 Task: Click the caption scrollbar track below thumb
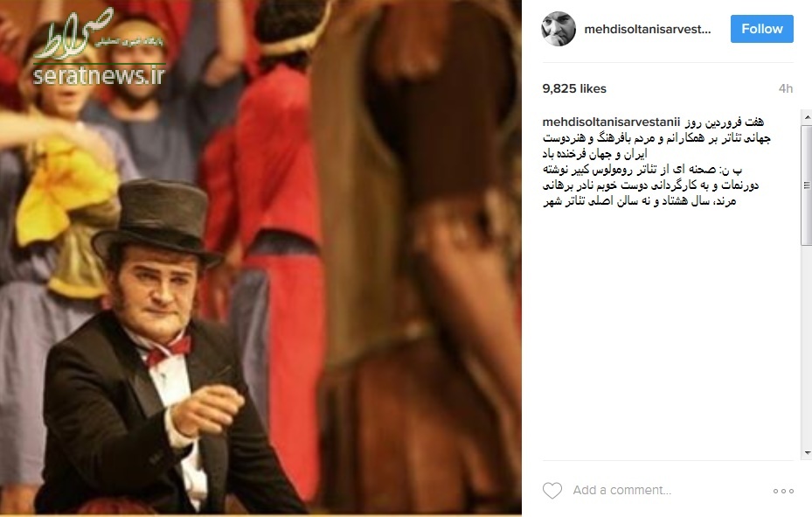point(807,347)
